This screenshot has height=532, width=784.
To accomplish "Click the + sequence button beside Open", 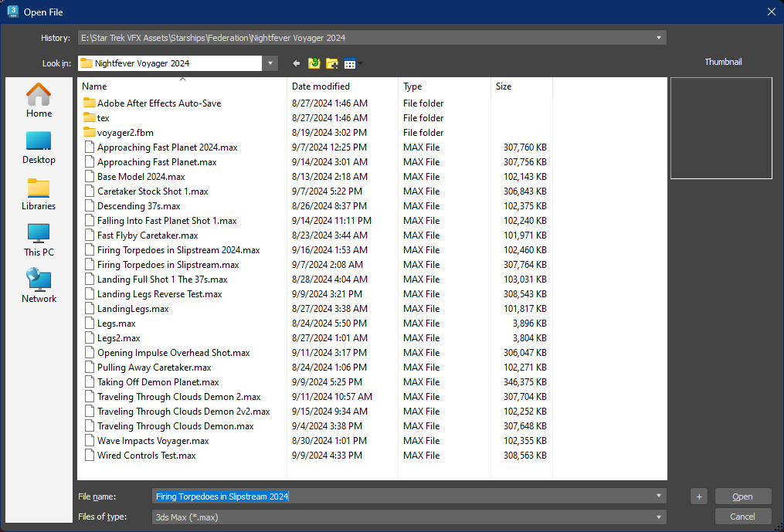I will (x=698, y=496).
